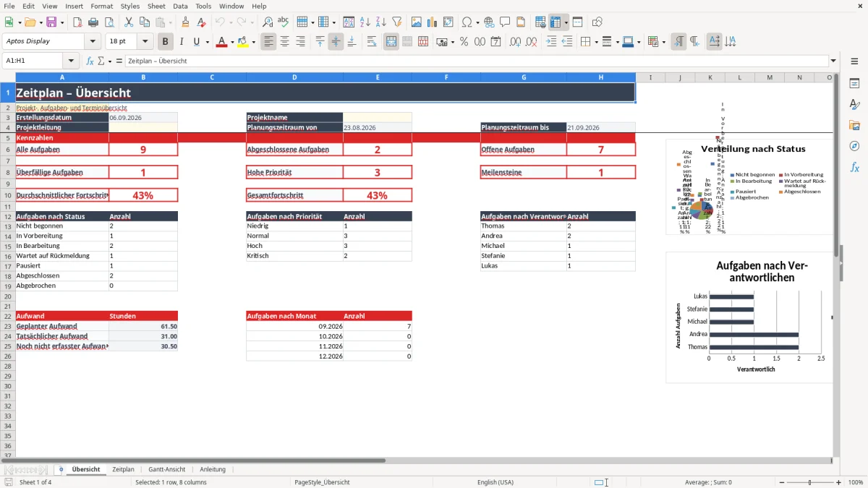This screenshot has height=488, width=868.
Task: Clone formatting with the paintbrush icon
Action: (x=185, y=22)
